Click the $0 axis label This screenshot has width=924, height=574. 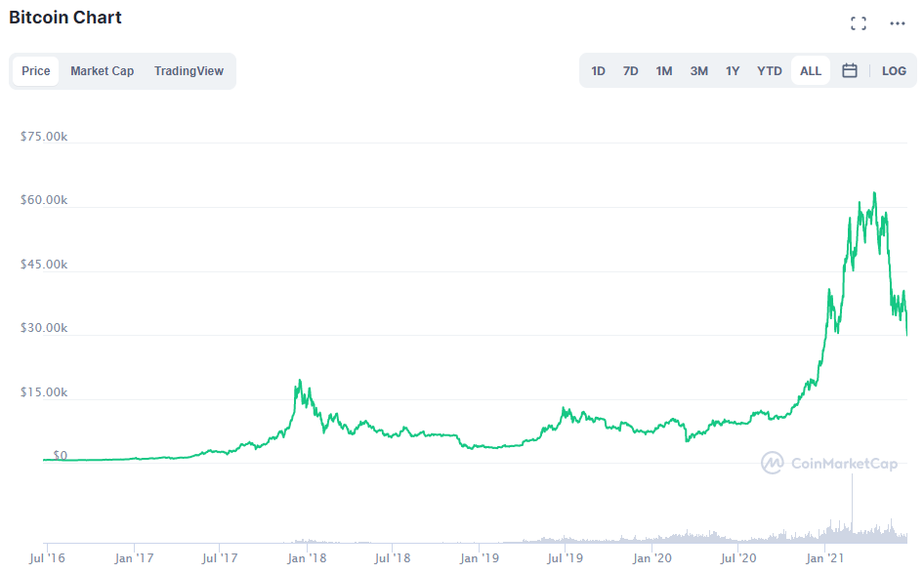click(x=61, y=455)
